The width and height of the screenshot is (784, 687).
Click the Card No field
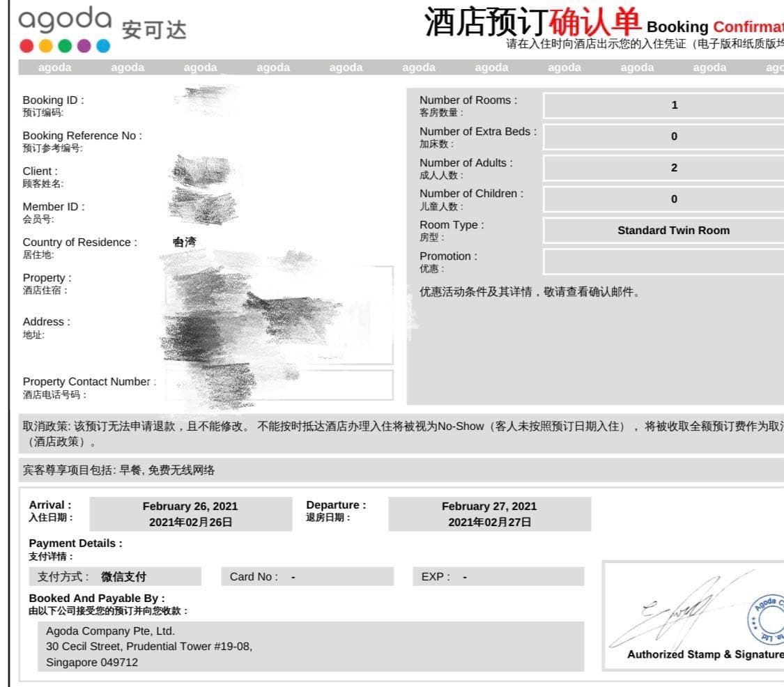pos(307,576)
